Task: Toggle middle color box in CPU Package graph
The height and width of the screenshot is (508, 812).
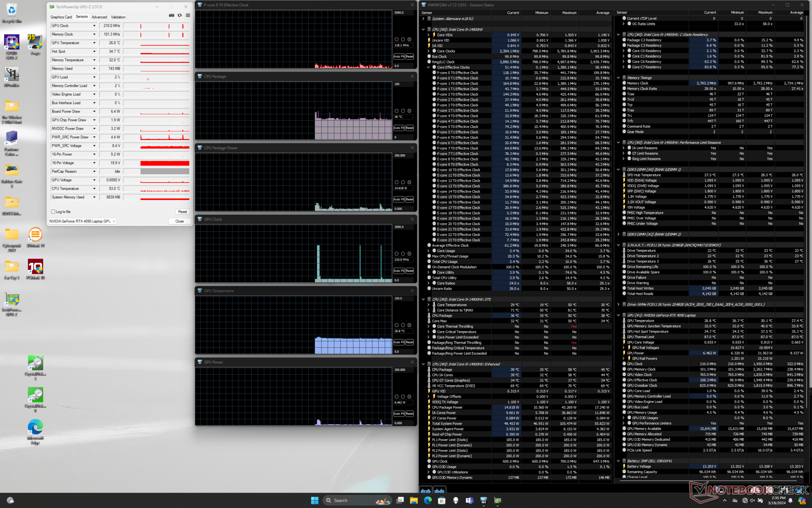Action: click(x=403, y=111)
